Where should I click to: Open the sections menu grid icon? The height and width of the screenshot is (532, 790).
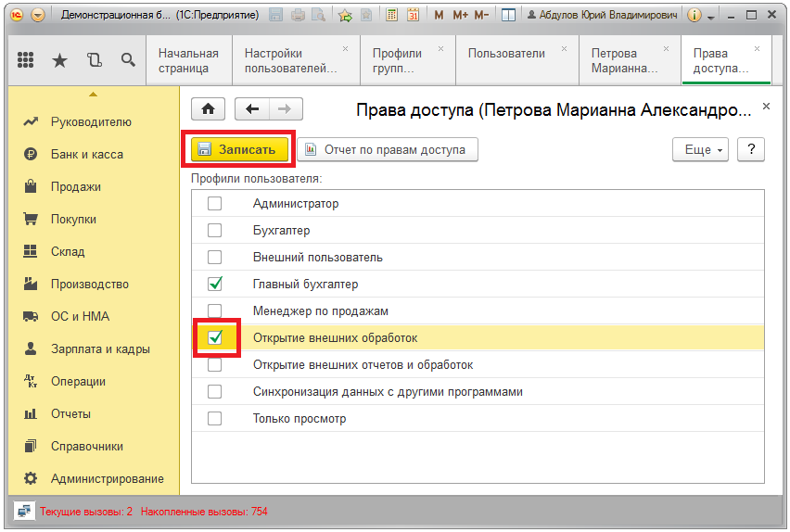coord(26,60)
